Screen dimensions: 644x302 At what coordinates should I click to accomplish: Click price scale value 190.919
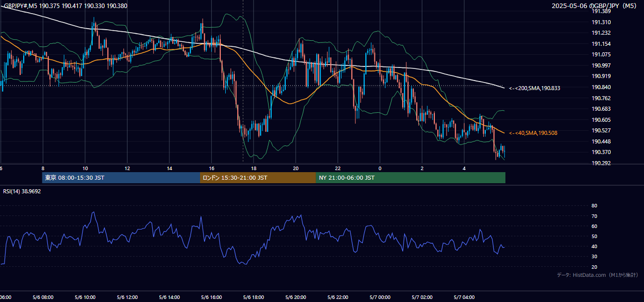(601, 76)
